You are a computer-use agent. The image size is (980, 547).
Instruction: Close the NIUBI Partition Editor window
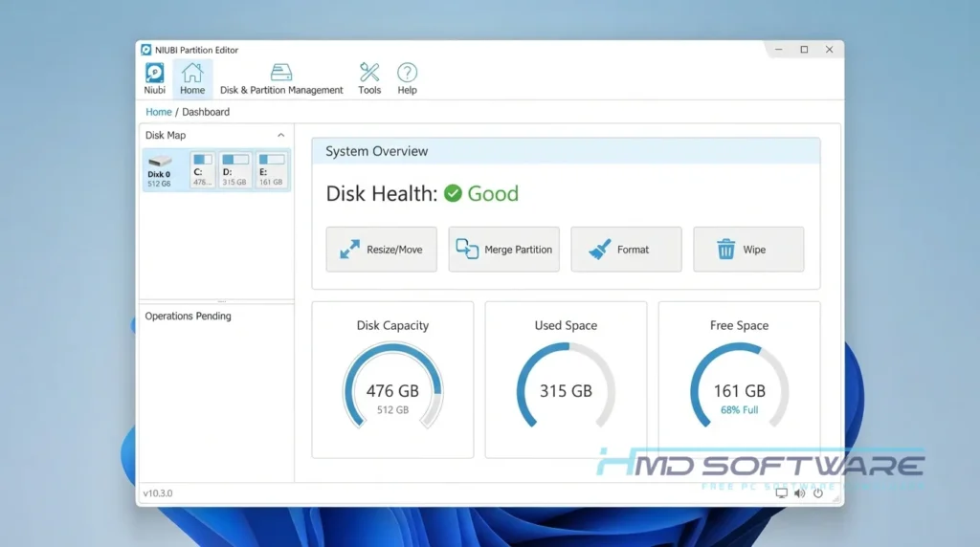tap(830, 50)
